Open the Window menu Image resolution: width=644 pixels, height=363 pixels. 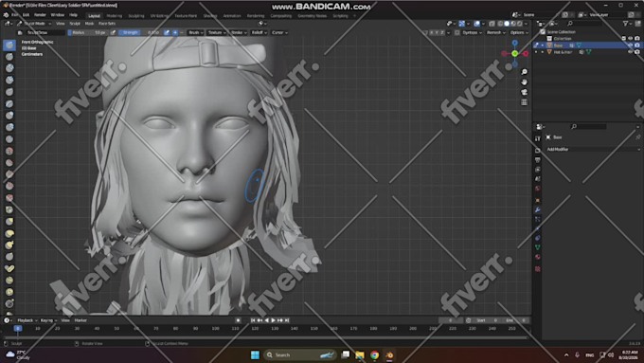coord(58,15)
